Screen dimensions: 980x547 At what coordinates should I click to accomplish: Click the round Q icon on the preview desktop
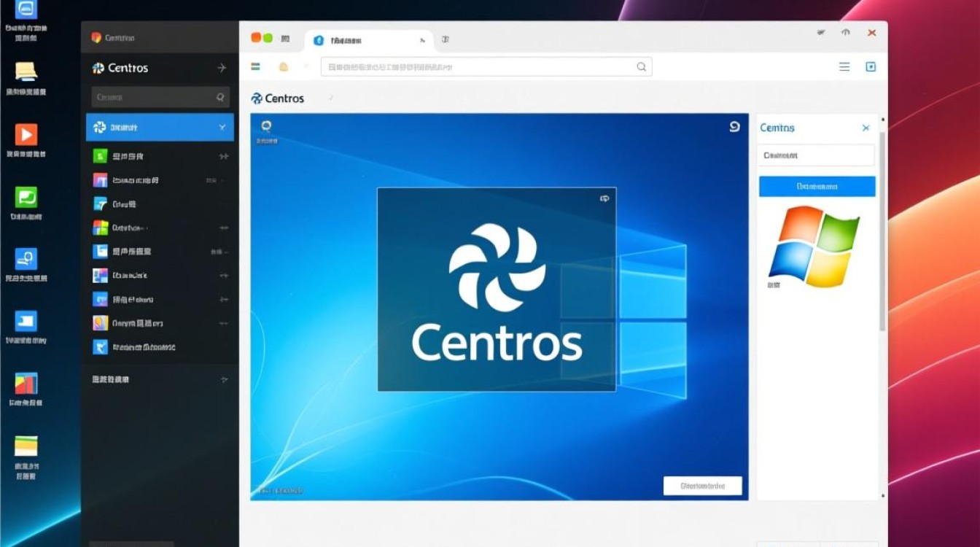(266, 126)
